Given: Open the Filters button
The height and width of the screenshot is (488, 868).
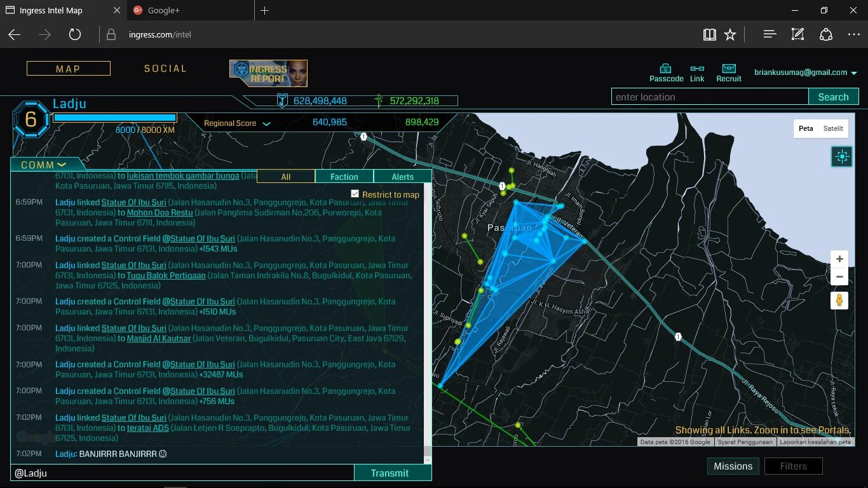Looking at the screenshot, I should 794,466.
